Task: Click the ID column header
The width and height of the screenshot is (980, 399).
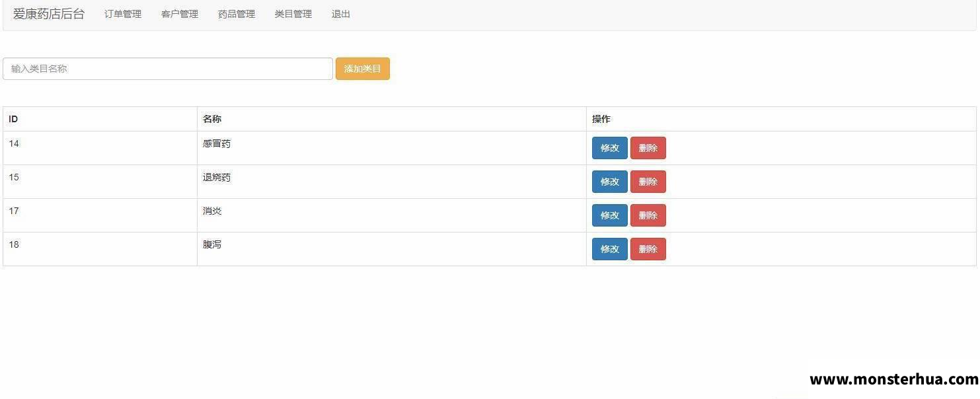Action: click(x=13, y=119)
